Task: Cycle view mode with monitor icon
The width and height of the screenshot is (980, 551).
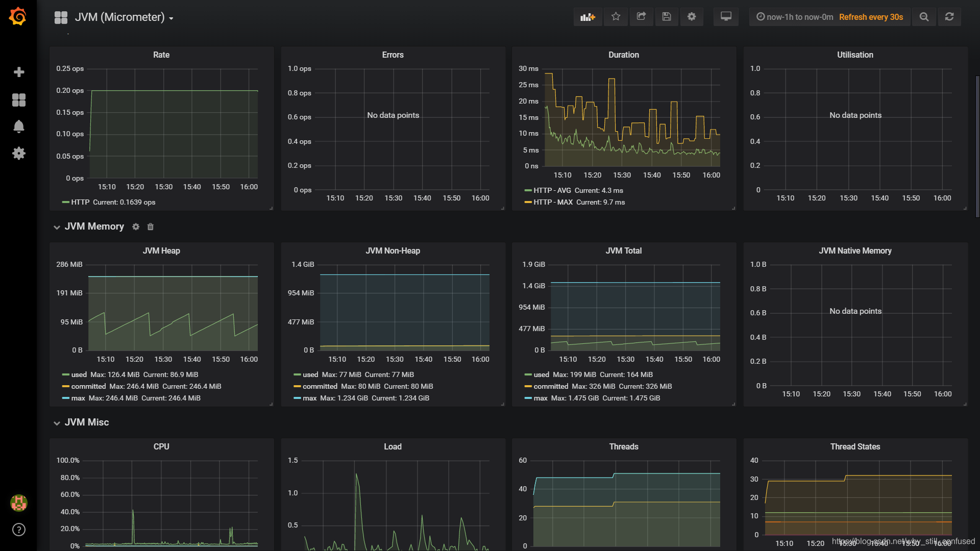Action: 726,17
